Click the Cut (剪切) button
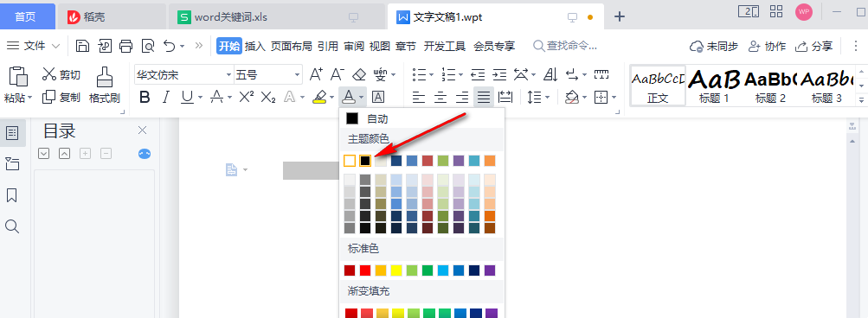Screen dimensions: 868x318 (x=61, y=74)
